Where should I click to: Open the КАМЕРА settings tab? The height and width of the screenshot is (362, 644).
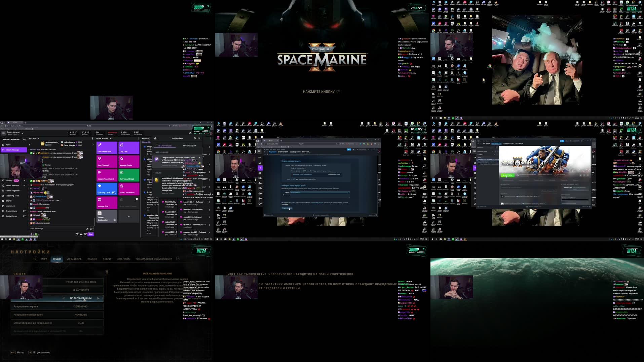[92, 259]
